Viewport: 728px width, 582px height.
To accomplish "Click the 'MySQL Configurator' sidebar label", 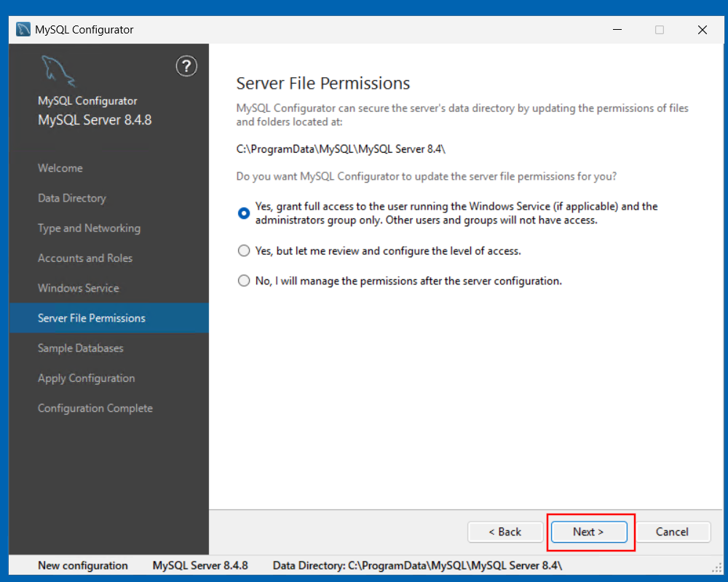I will pos(87,101).
